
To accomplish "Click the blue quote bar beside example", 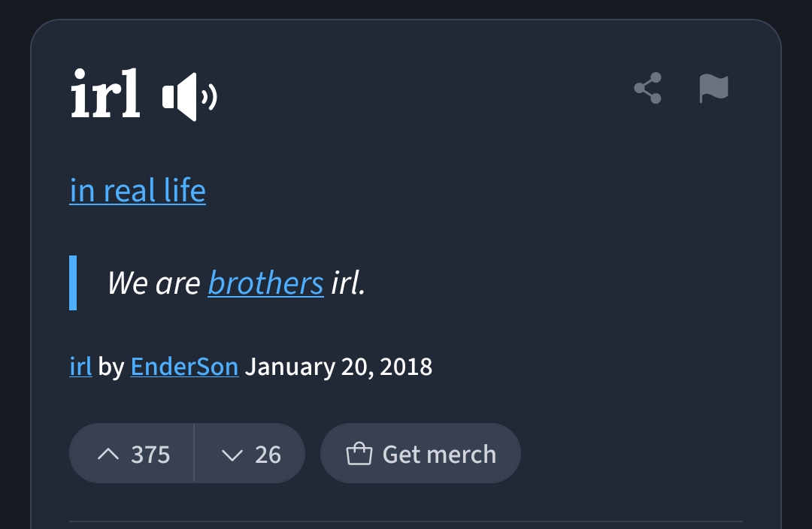I will coord(73,283).
